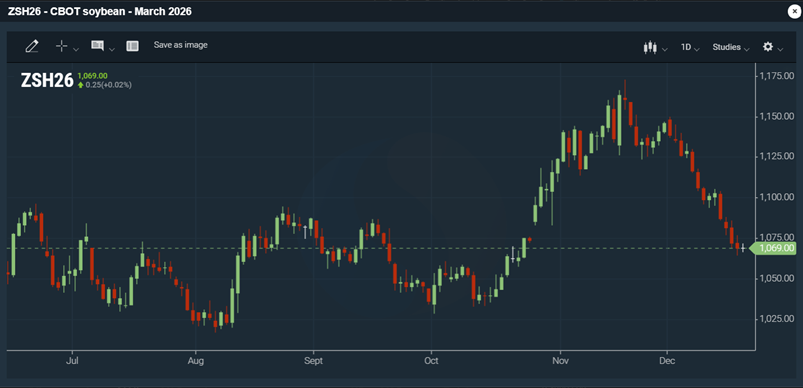Click the 0.25(+0.02%) change value
The image size is (803, 388).
coord(109,85)
